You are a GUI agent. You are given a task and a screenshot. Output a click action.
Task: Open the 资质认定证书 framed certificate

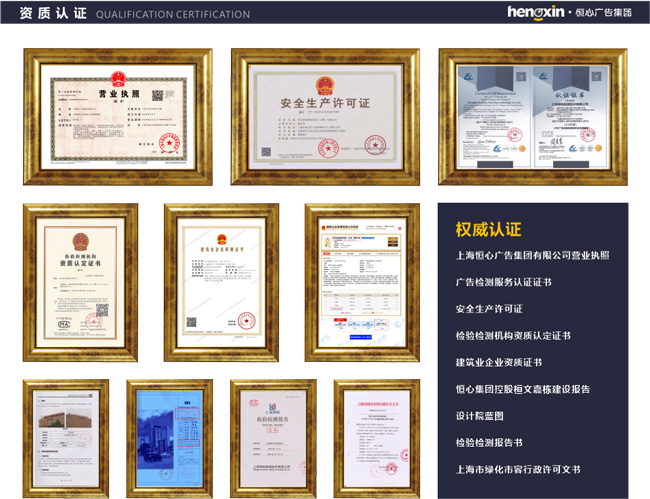80,283
